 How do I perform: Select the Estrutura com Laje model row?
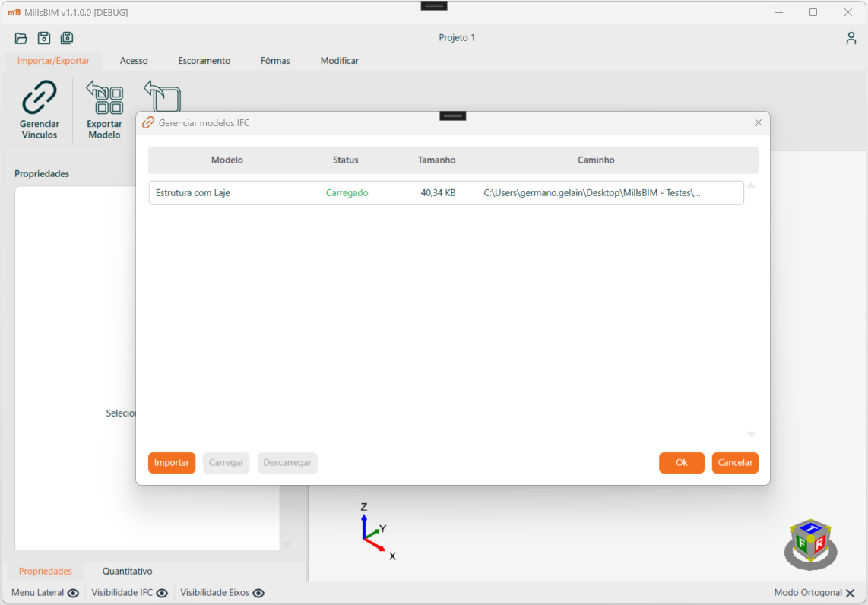click(x=445, y=193)
